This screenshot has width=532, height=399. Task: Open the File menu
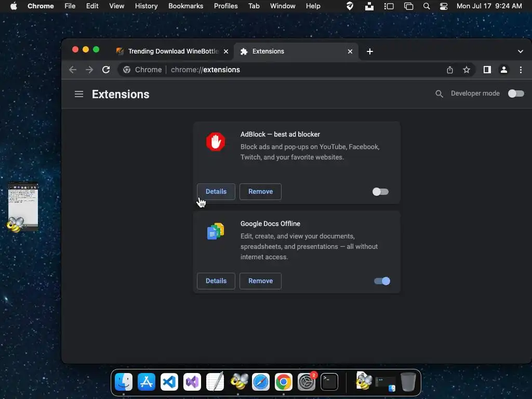(70, 6)
